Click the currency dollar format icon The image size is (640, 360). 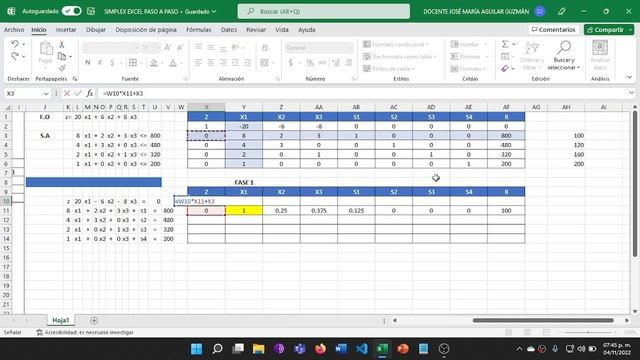pos(291,62)
